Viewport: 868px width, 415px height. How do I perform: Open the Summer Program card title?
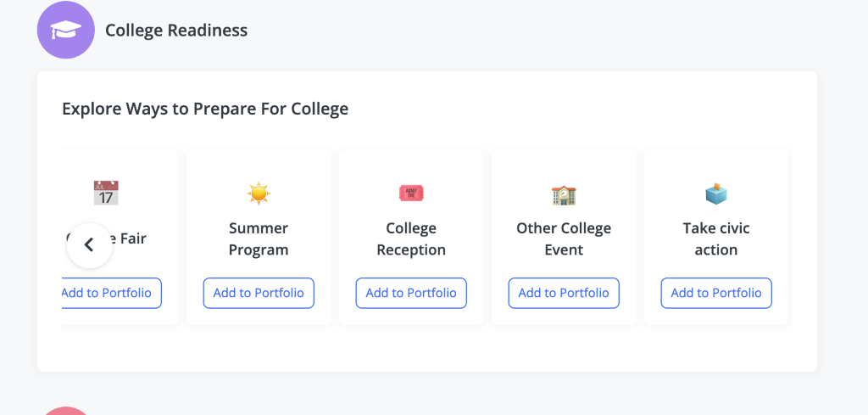pyautogui.click(x=259, y=238)
